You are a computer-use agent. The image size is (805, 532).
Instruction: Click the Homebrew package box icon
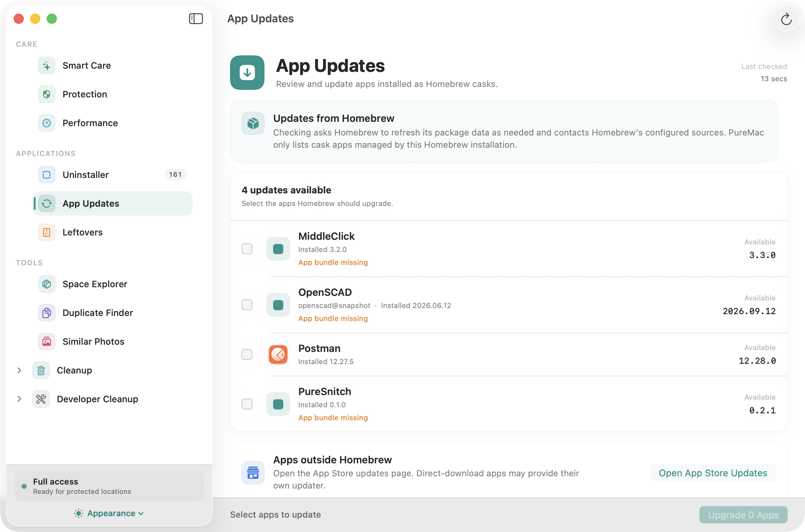(x=253, y=123)
